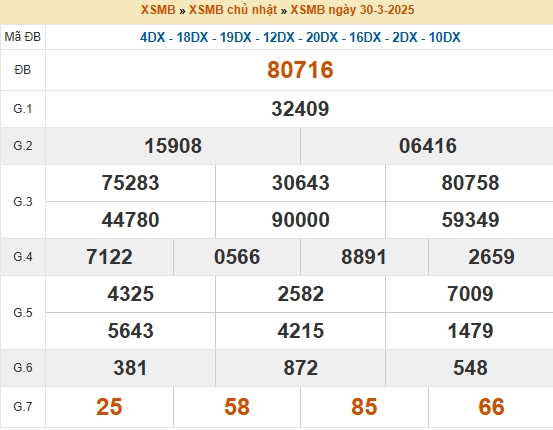553x430 pixels.
Task: Click G.4 number 7122
Action: pyautogui.click(x=109, y=257)
